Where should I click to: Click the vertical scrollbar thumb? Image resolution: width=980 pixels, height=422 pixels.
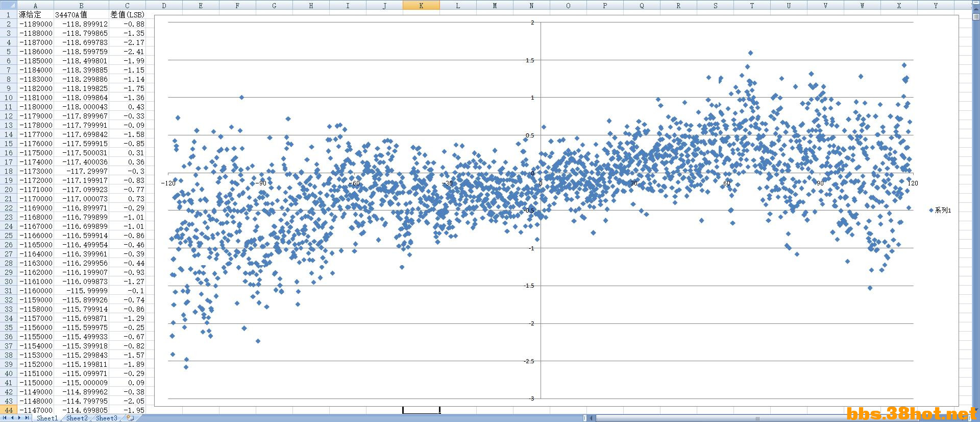coord(976,16)
